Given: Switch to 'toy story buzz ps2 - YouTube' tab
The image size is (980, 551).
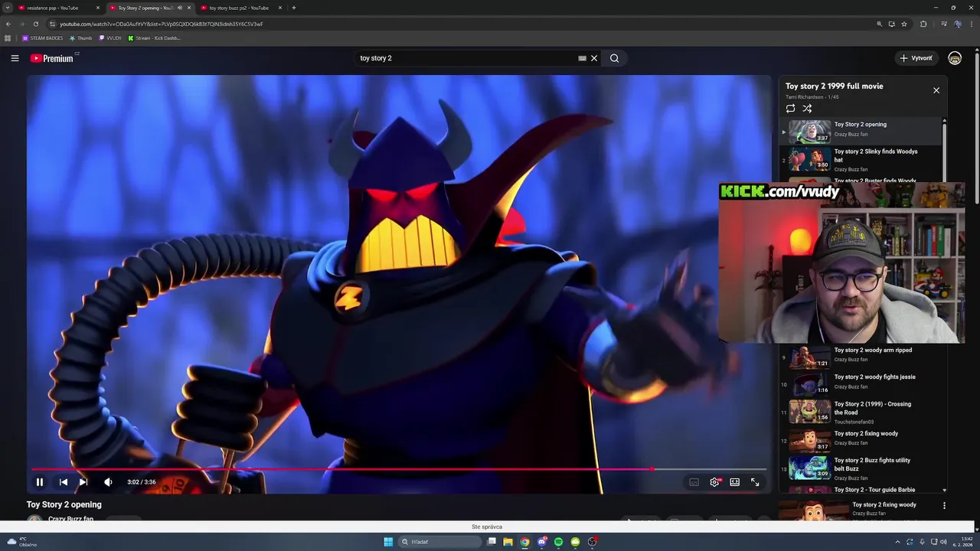Looking at the screenshot, I should [x=239, y=8].
